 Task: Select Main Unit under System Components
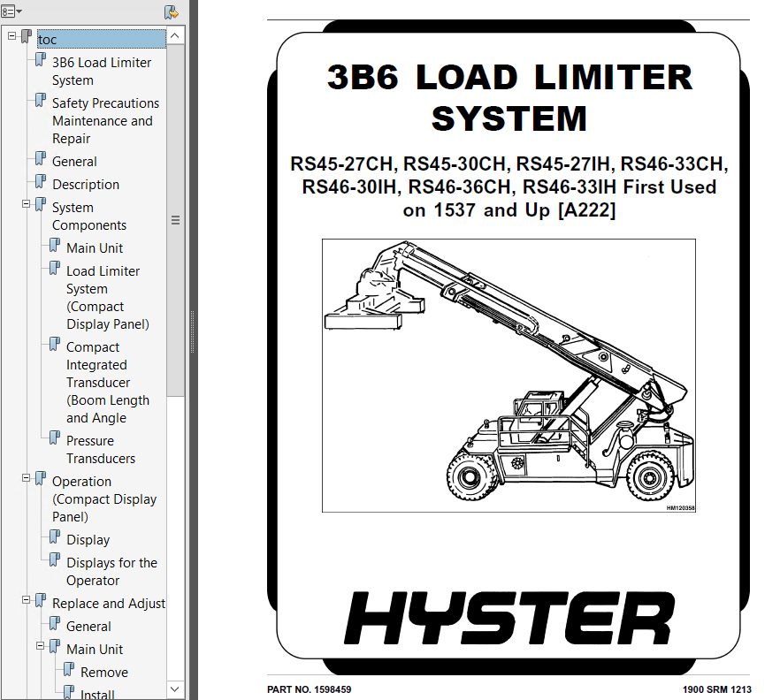coord(95,248)
